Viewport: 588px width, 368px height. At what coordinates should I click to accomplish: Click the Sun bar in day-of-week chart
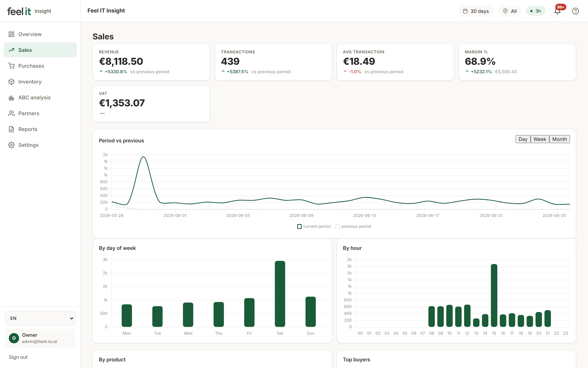(x=311, y=312)
